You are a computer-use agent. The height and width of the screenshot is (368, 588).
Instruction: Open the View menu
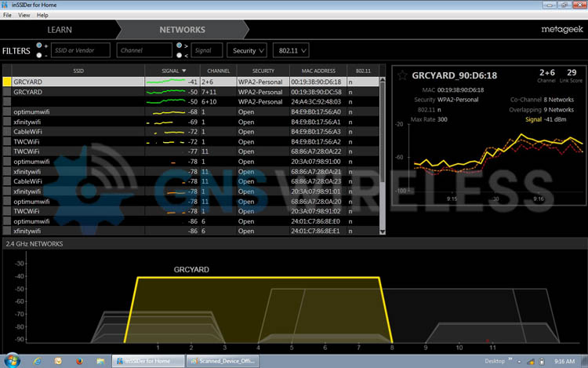point(24,15)
